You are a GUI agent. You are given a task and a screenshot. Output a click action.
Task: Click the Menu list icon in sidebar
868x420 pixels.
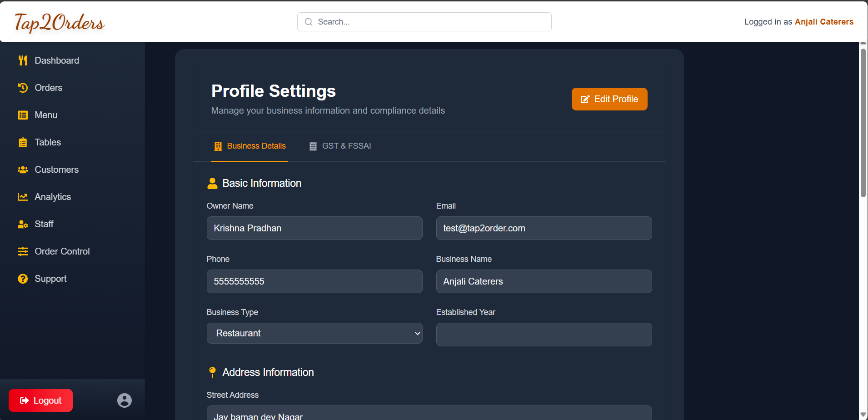point(23,115)
